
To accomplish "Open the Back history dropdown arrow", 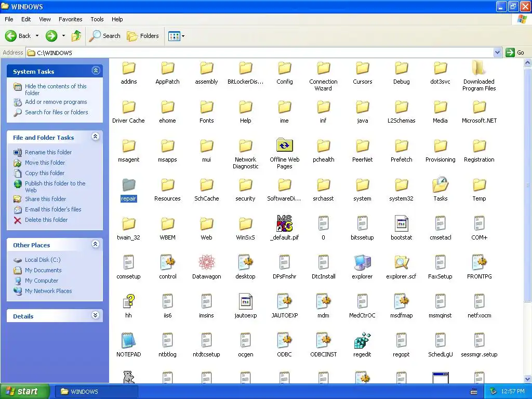I will [37, 36].
